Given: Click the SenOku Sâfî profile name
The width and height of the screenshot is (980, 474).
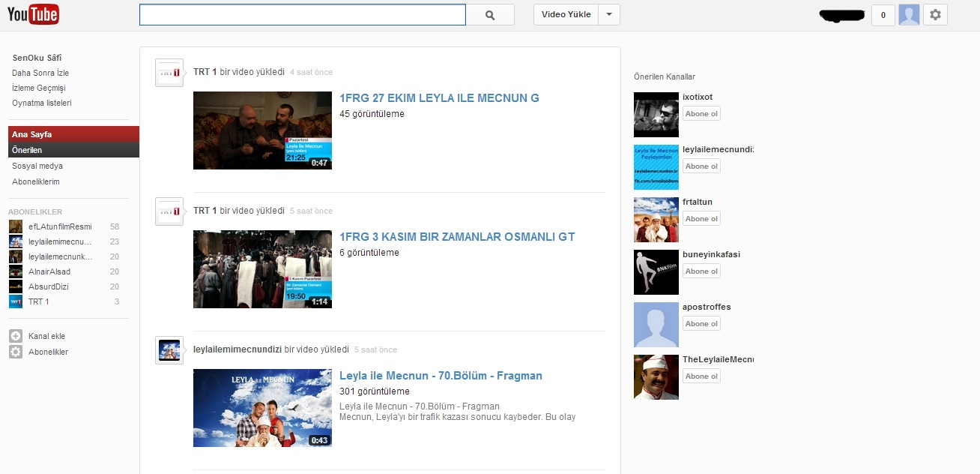Looking at the screenshot, I should 37,58.
